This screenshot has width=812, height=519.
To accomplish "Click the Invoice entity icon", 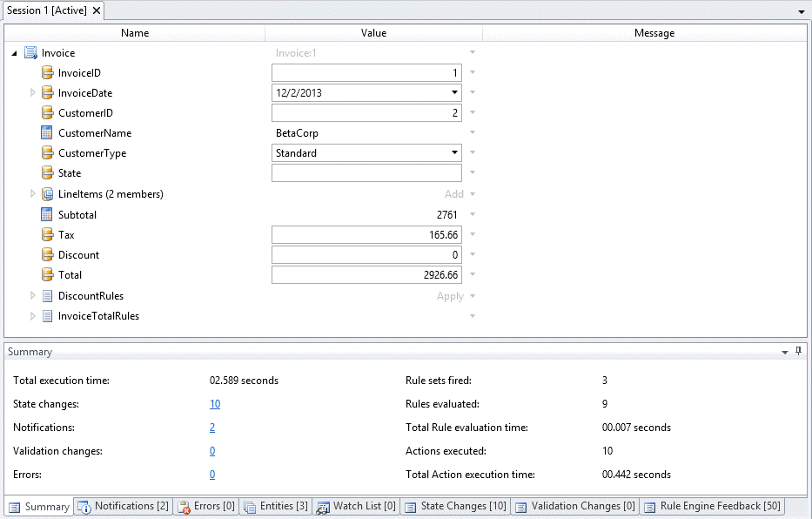I will click(x=31, y=53).
